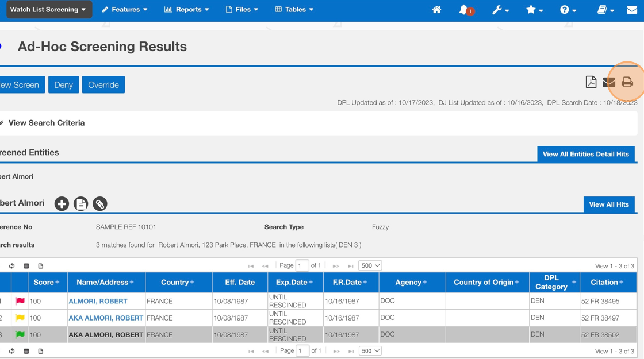
Task: Open top pager 500 rows dropdown
Action: 370,265
